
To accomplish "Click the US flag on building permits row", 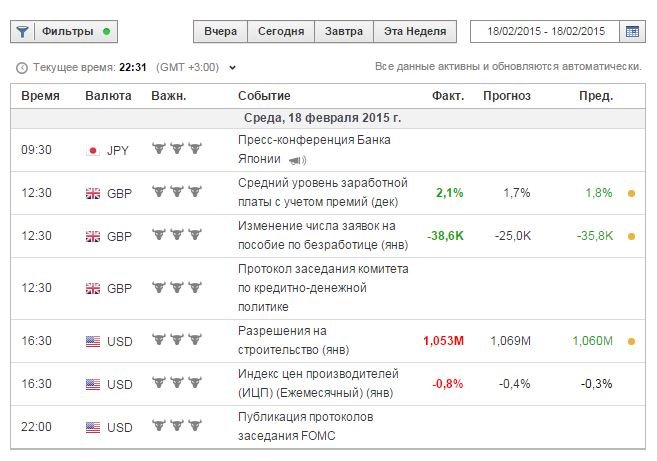I will click(x=93, y=341).
